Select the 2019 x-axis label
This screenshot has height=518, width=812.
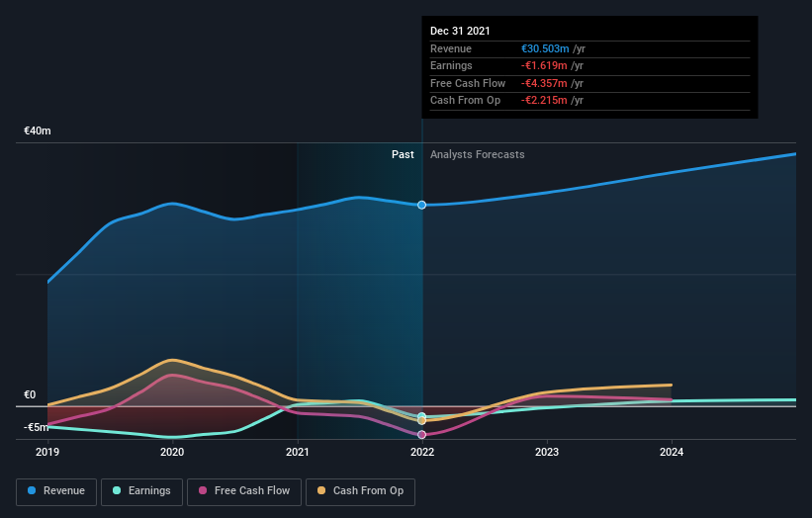(47, 452)
